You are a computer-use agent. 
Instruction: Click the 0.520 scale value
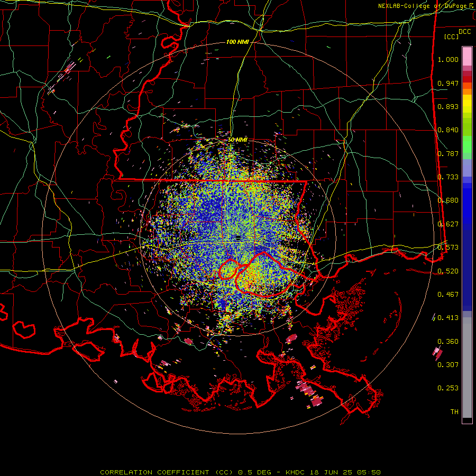448,271
